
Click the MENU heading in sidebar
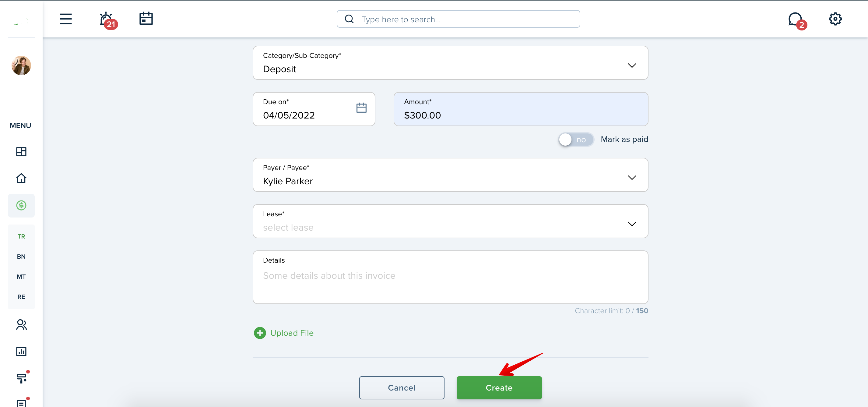[x=21, y=126]
